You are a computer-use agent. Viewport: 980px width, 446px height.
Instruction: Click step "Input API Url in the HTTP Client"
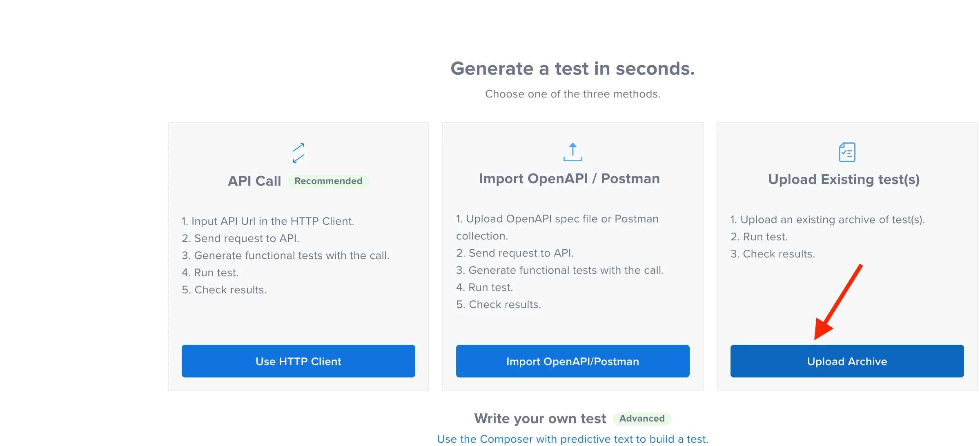[x=268, y=221]
